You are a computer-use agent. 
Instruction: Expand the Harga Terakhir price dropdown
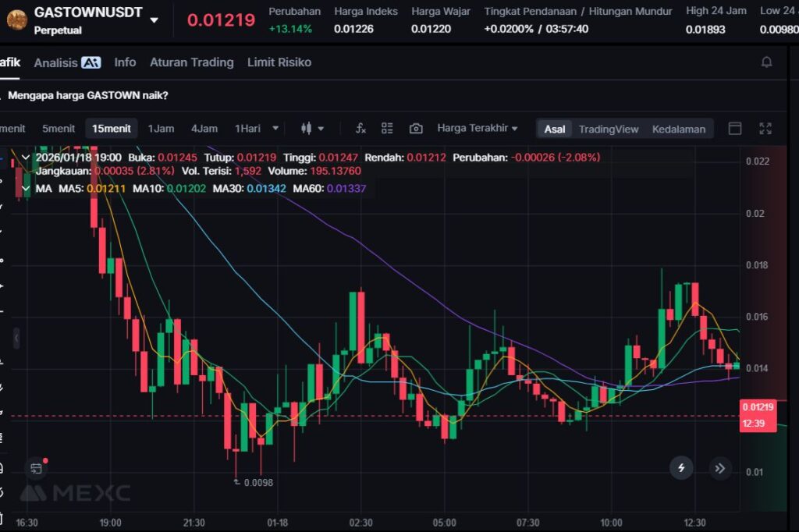tap(478, 129)
